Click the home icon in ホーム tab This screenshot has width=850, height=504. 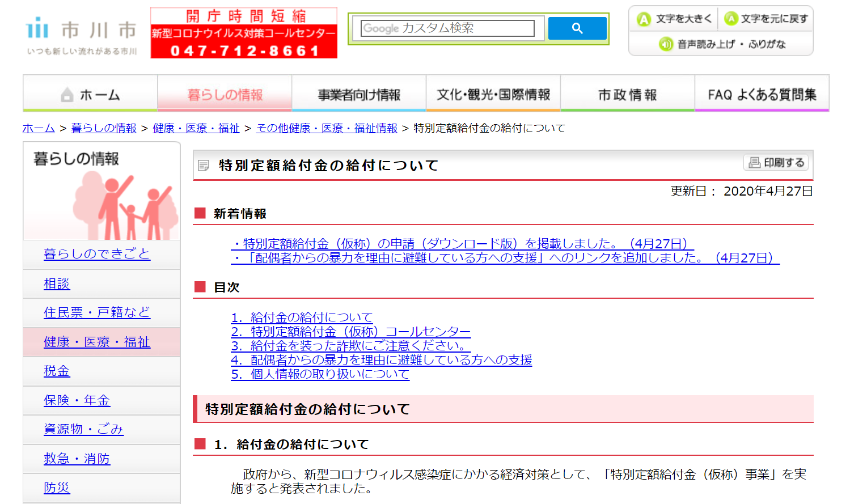pyautogui.click(x=67, y=95)
